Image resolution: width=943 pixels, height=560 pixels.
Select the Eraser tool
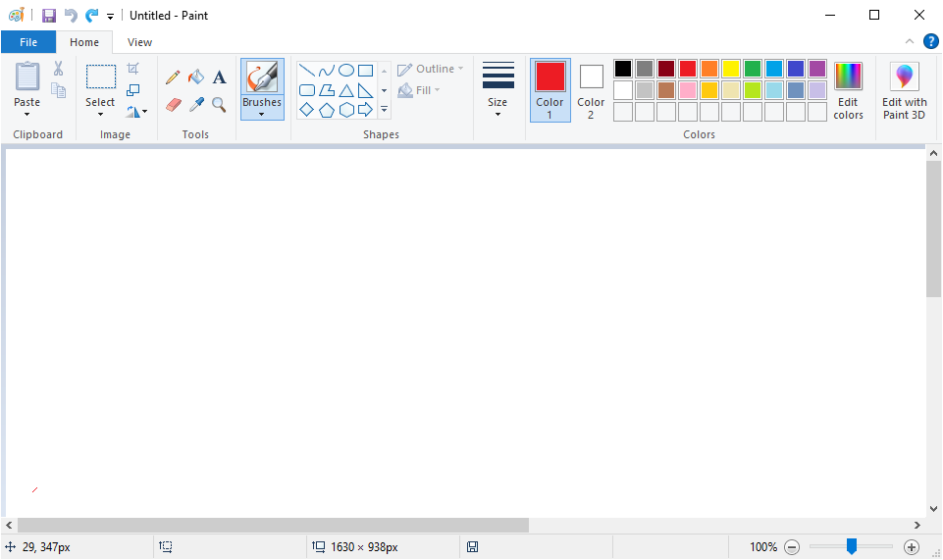(174, 105)
